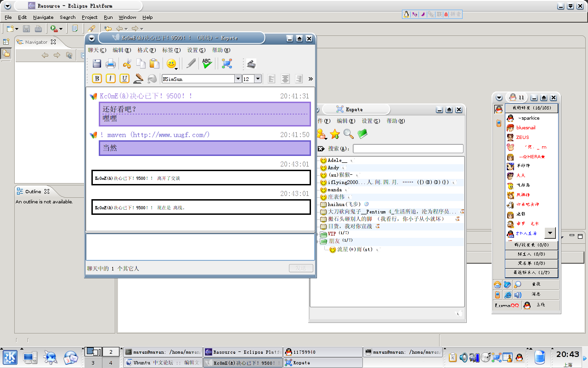Clear the Kopete search field with X icon

[x=321, y=149]
